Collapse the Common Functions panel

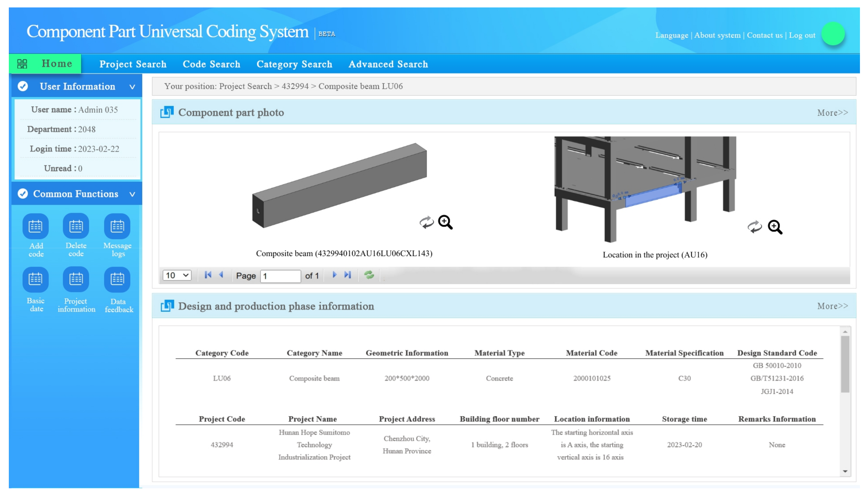[x=132, y=194]
